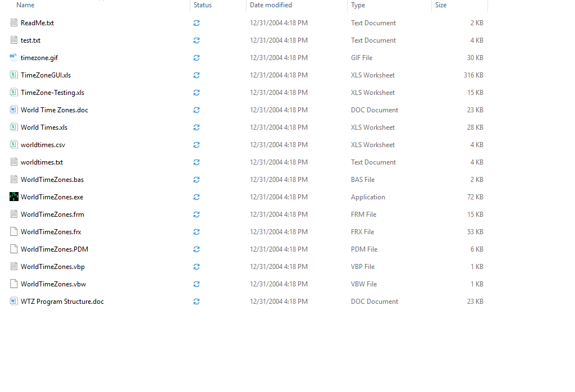
Task: Select the WorldTimeZones.bas file name
Action: coord(52,180)
